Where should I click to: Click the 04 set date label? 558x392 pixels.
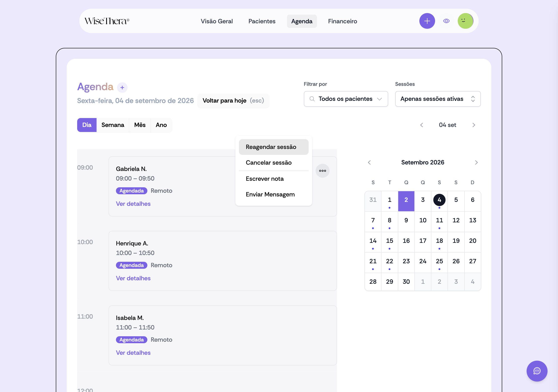click(447, 125)
